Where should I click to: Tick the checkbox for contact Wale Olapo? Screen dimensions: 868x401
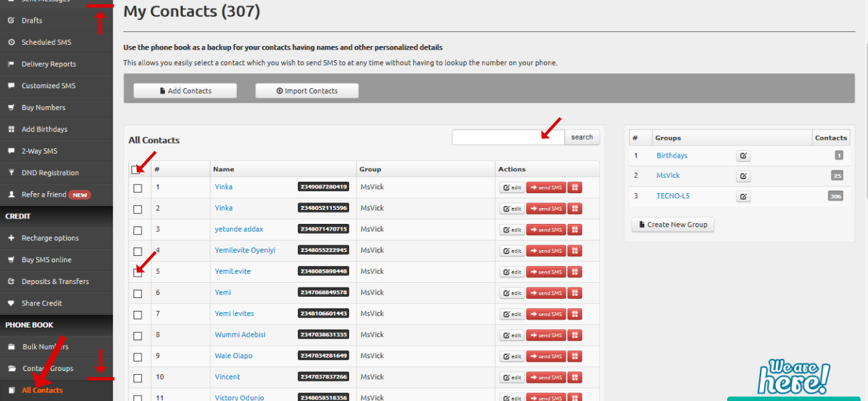tap(138, 356)
